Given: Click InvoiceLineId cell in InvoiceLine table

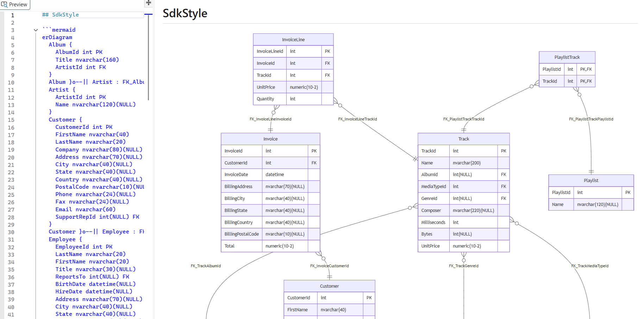Looking at the screenshot, I should pyautogui.click(x=270, y=51).
